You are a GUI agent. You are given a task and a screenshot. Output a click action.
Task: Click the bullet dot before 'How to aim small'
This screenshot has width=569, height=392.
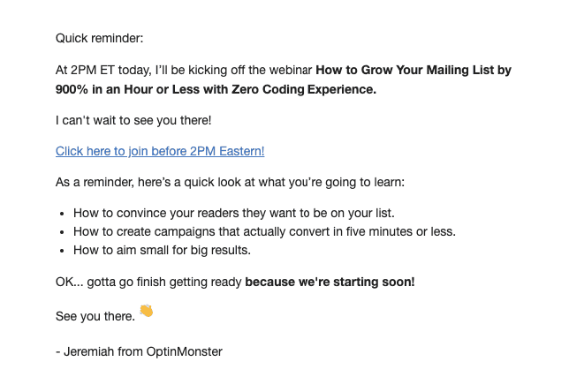click(x=61, y=251)
